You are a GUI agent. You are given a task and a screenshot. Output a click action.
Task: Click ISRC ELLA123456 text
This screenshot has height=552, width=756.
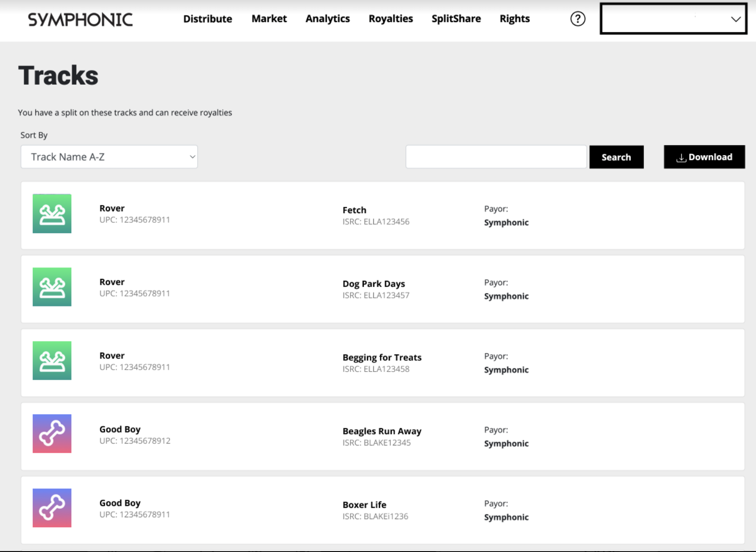pyautogui.click(x=376, y=222)
